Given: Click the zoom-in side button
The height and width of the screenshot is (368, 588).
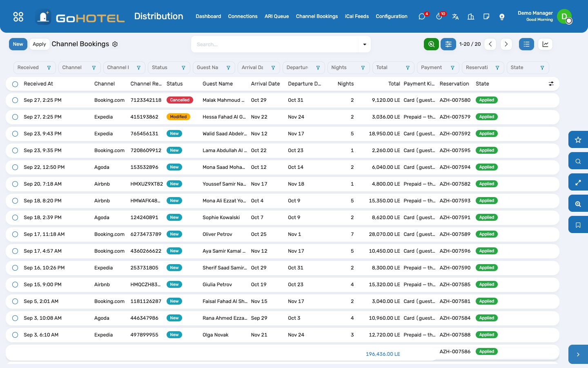Looking at the screenshot, I should click(578, 204).
